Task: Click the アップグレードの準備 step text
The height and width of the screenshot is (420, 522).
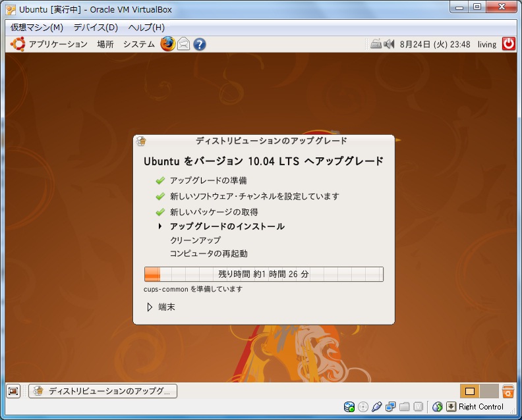Action: (x=208, y=180)
